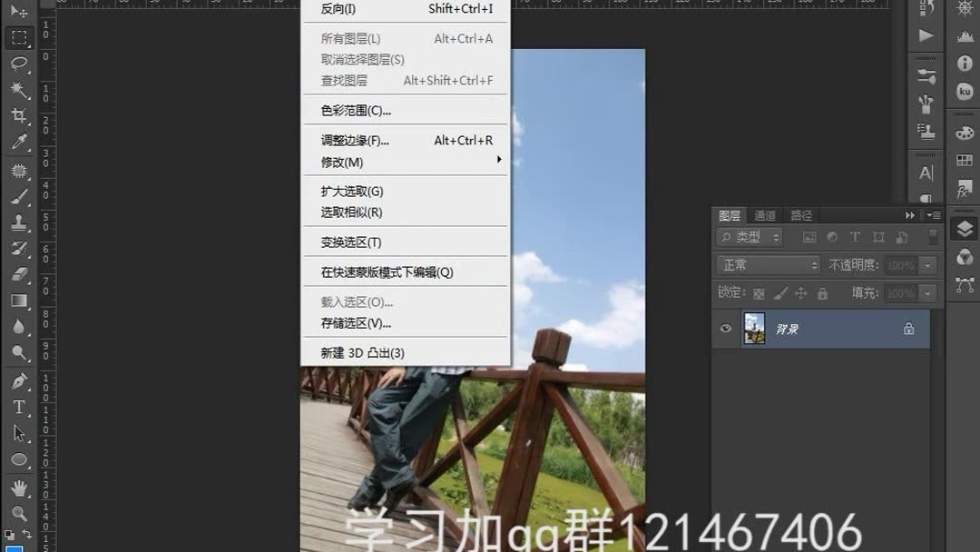Open the Layers panel flyout menu button
This screenshot has height=552, width=980.
(934, 215)
